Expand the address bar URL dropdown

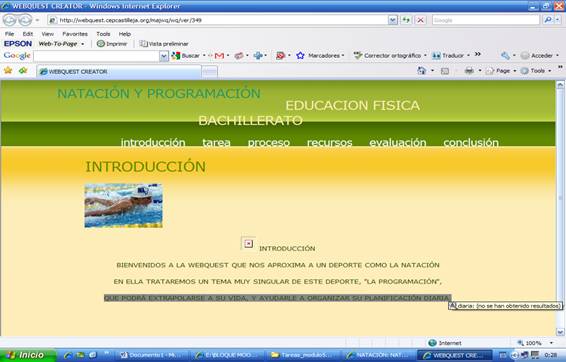pos(393,20)
